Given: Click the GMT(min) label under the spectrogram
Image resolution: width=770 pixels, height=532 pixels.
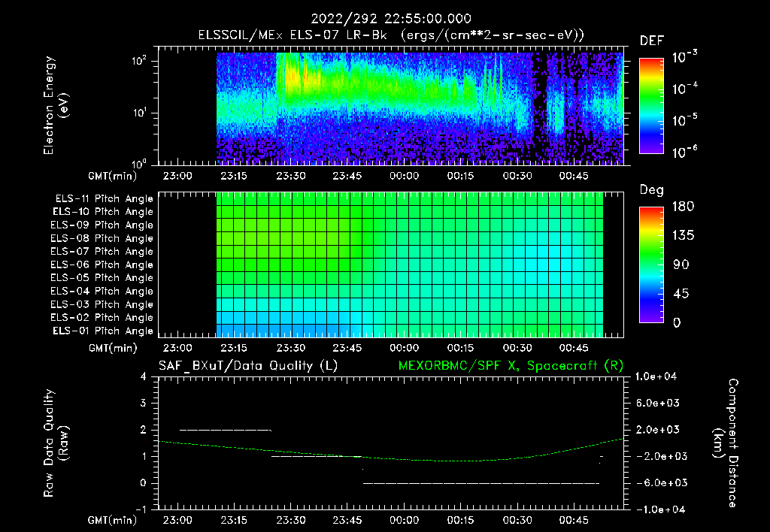Looking at the screenshot, I should (113, 176).
